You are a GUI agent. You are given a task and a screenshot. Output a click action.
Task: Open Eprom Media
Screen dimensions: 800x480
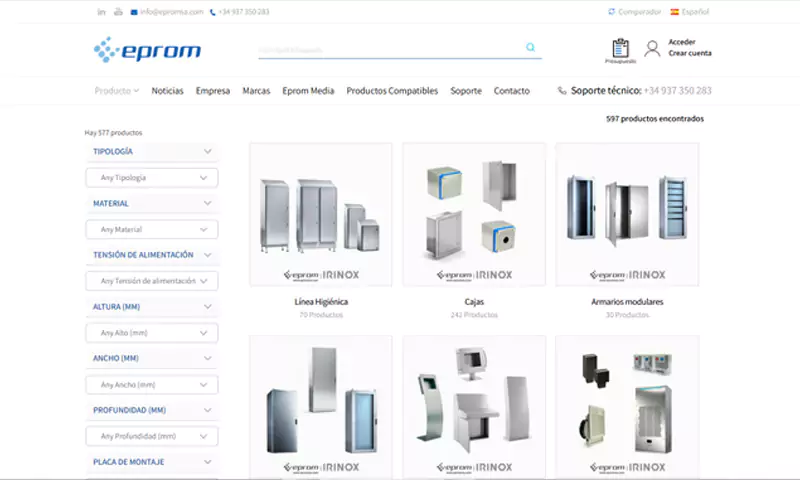[x=308, y=91]
